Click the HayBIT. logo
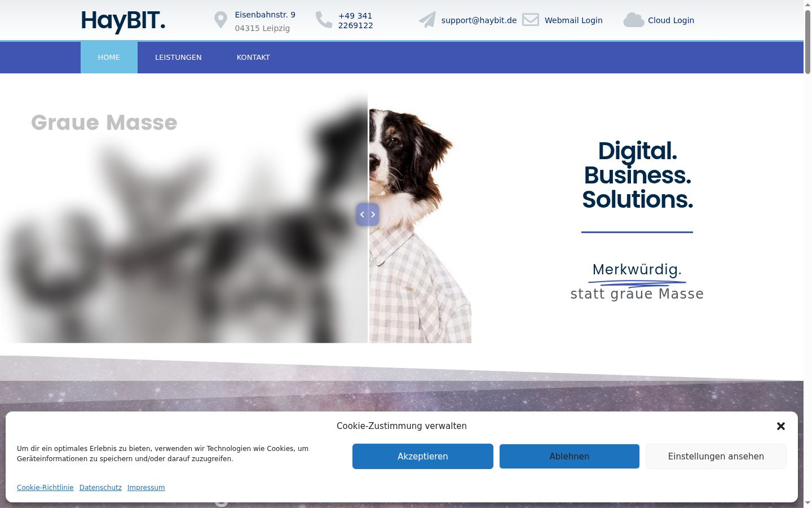The width and height of the screenshot is (812, 508). (123, 21)
